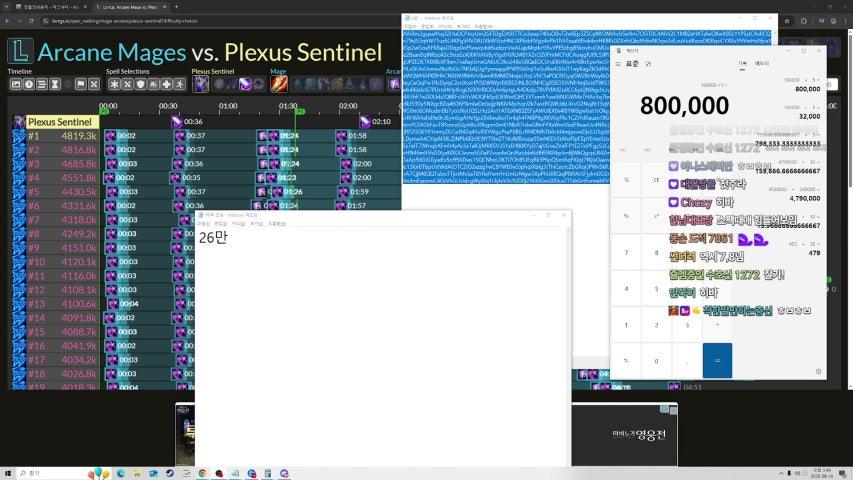The width and height of the screenshot is (853, 480).
Task: Click the 01:58 cast icon in row #1
Action: point(341,136)
